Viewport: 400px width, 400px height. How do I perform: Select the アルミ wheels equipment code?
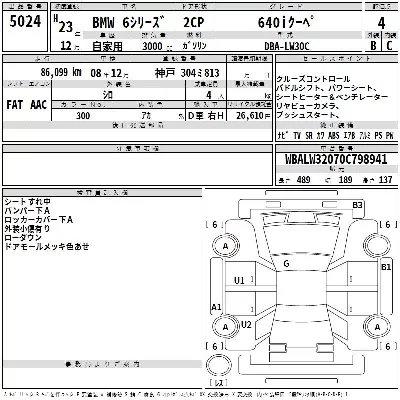coord(365,136)
